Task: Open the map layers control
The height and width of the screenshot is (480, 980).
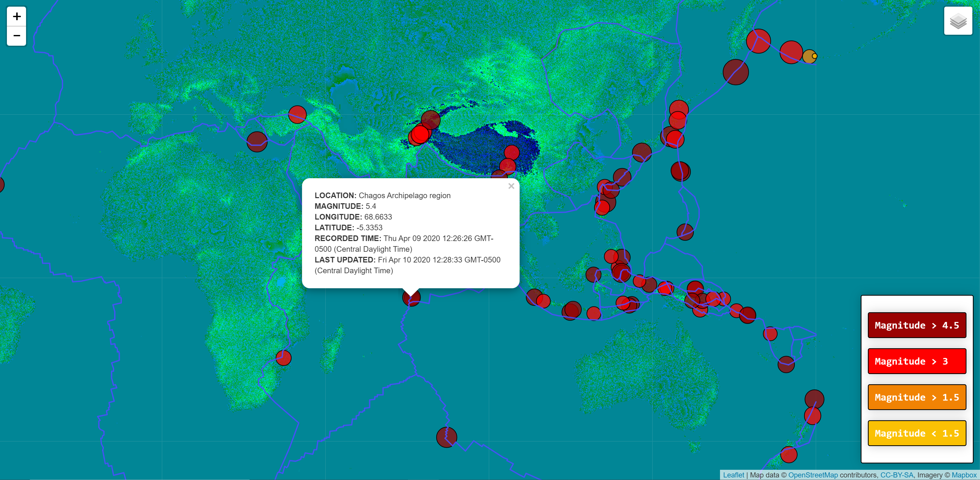Action: click(x=958, y=21)
